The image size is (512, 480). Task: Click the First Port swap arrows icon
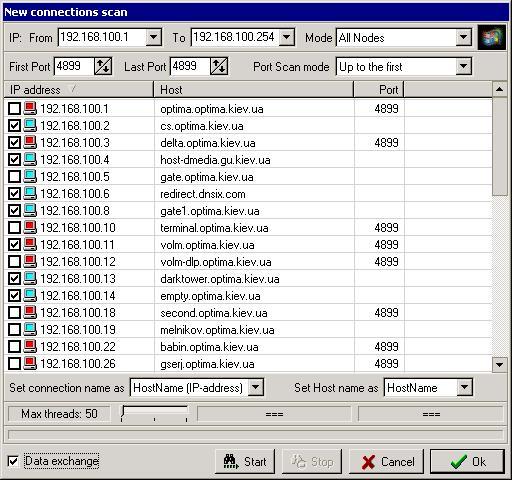[103, 66]
